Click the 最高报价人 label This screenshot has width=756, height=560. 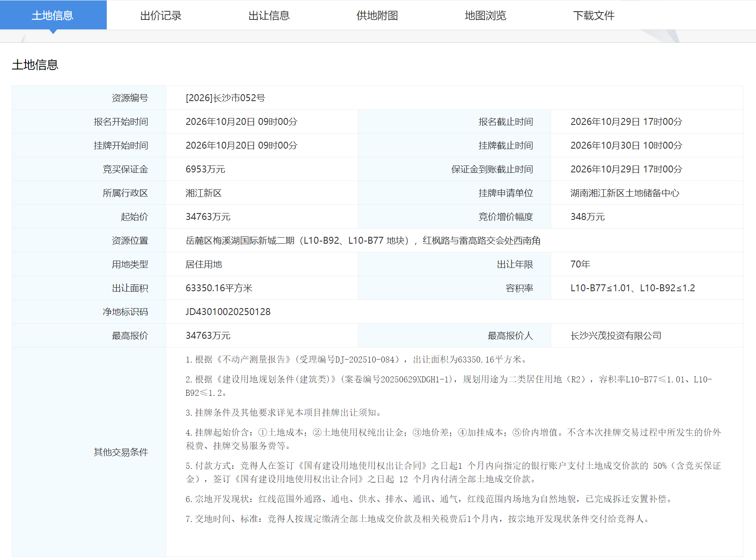510,336
